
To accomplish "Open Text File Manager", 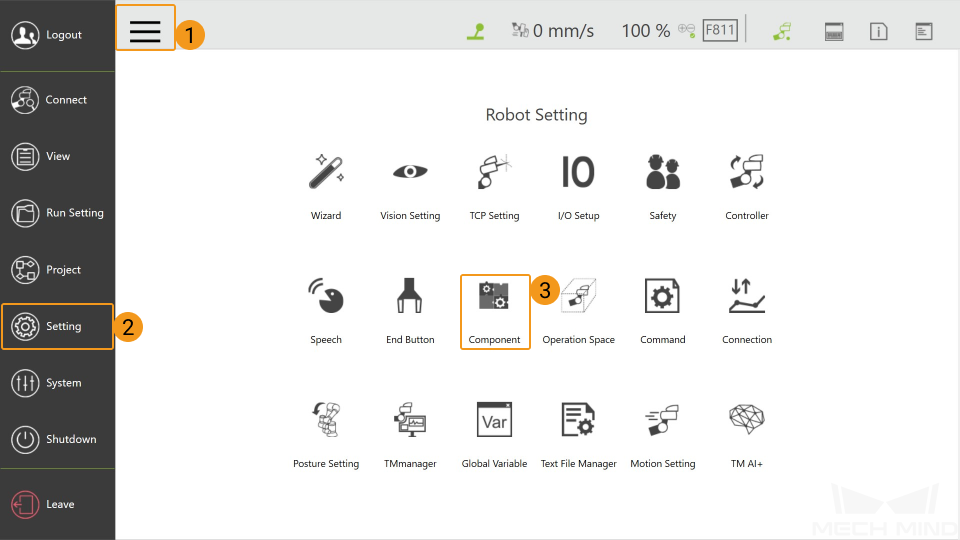I will pyautogui.click(x=579, y=435).
